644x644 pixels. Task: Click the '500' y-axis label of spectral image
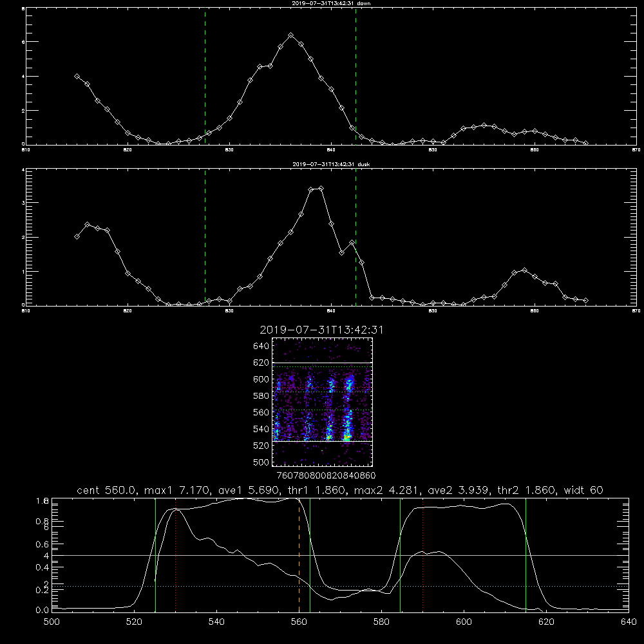click(261, 462)
